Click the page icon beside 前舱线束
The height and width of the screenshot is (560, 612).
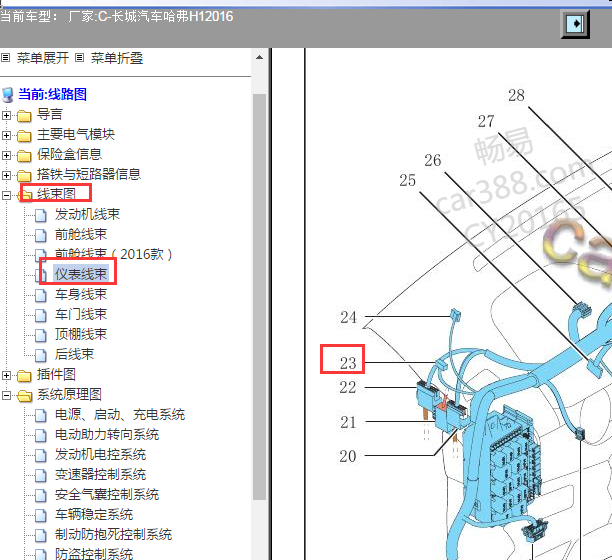pyautogui.click(x=41, y=235)
